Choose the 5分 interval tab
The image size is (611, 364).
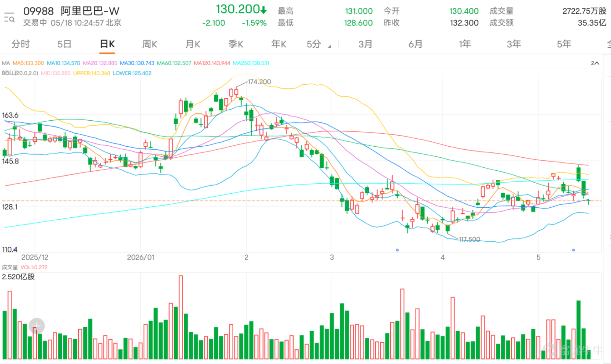point(314,44)
